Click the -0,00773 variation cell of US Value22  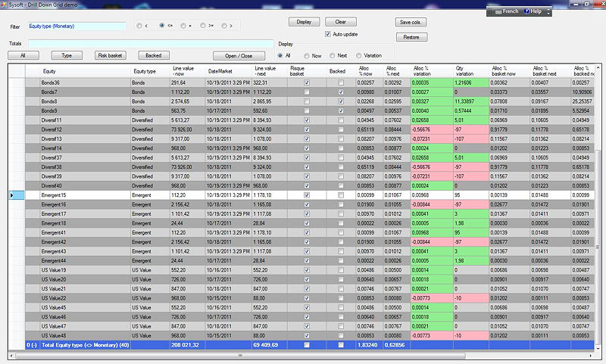coord(432,298)
